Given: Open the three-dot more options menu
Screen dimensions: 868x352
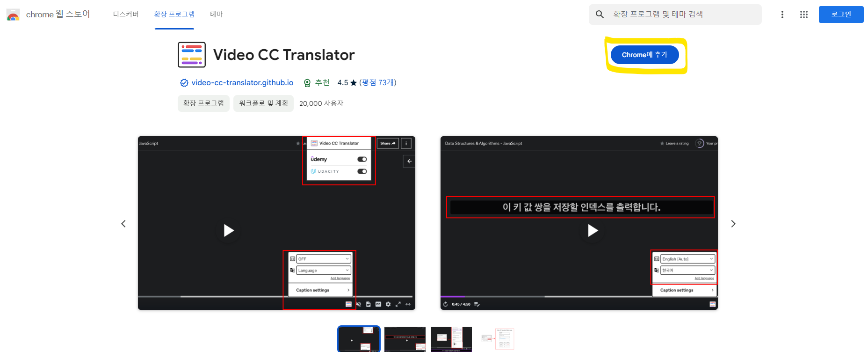Looking at the screenshot, I should coord(782,15).
